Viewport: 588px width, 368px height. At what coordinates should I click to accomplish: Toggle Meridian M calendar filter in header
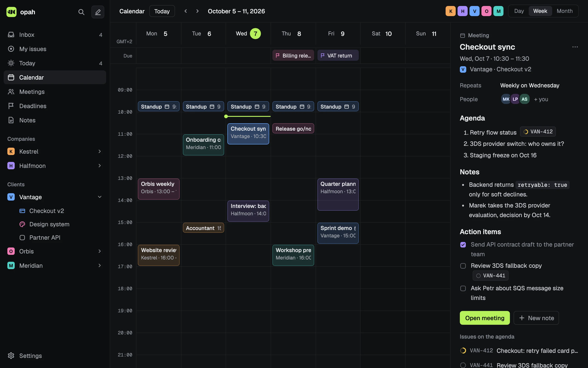pyautogui.click(x=498, y=11)
